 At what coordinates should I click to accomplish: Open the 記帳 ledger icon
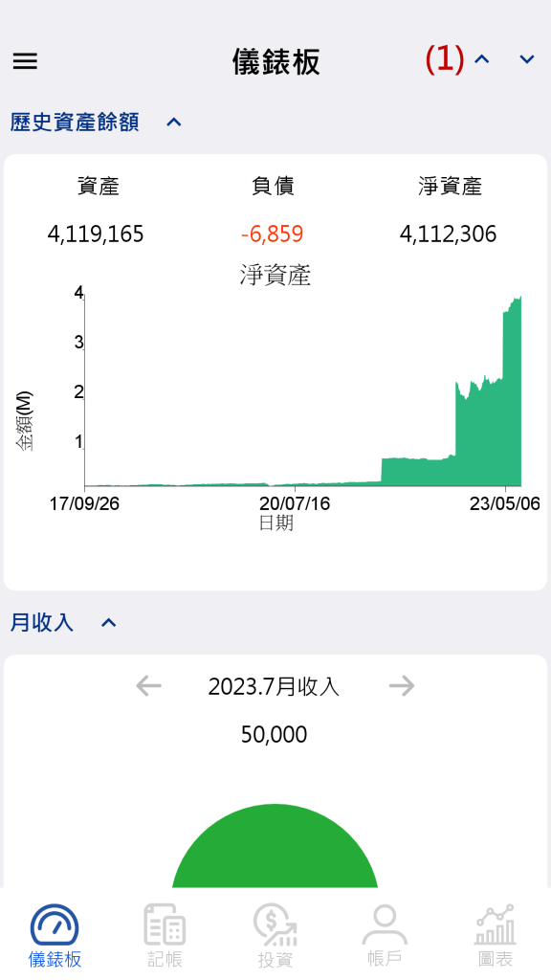coord(165,925)
